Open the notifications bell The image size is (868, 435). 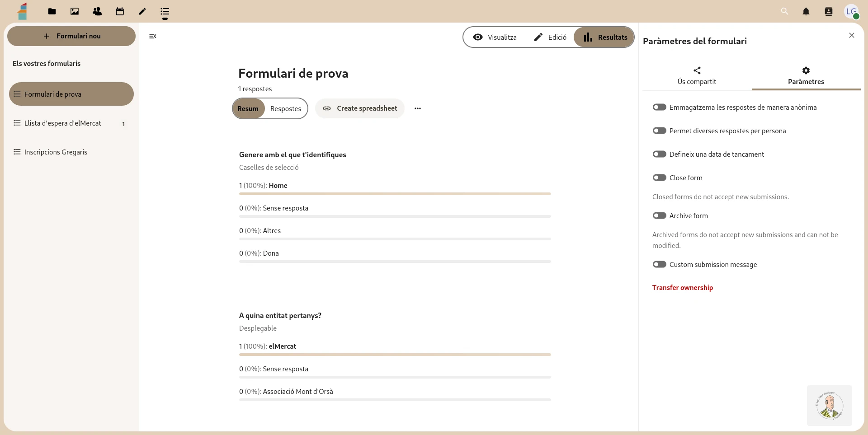[x=806, y=11]
